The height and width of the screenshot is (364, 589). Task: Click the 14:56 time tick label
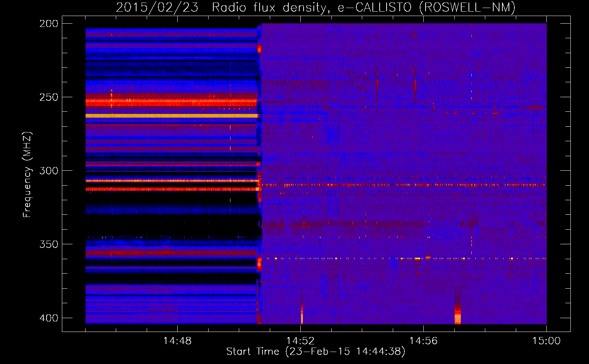pyautogui.click(x=423, y=341)
